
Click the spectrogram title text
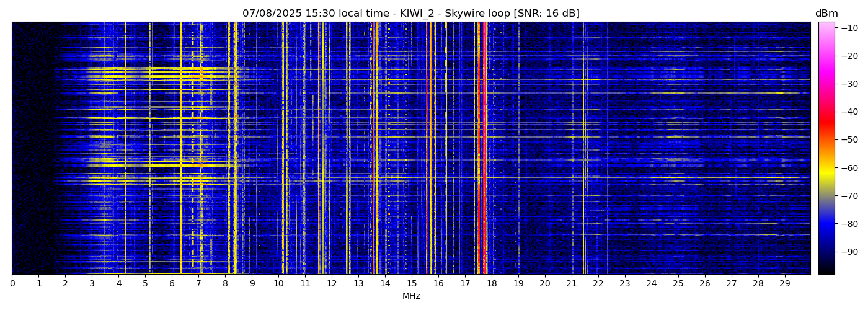coord(410,14)
